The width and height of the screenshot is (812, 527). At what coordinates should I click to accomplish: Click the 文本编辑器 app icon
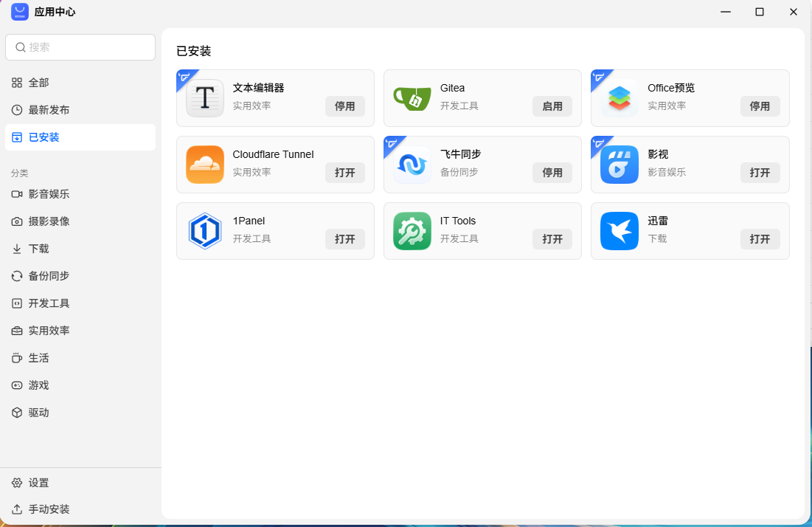click(204, 98)
